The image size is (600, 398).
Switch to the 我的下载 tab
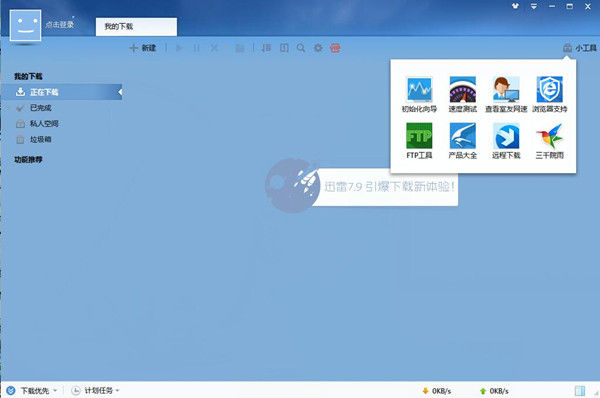pyautogui.click(x=136, y=26)
